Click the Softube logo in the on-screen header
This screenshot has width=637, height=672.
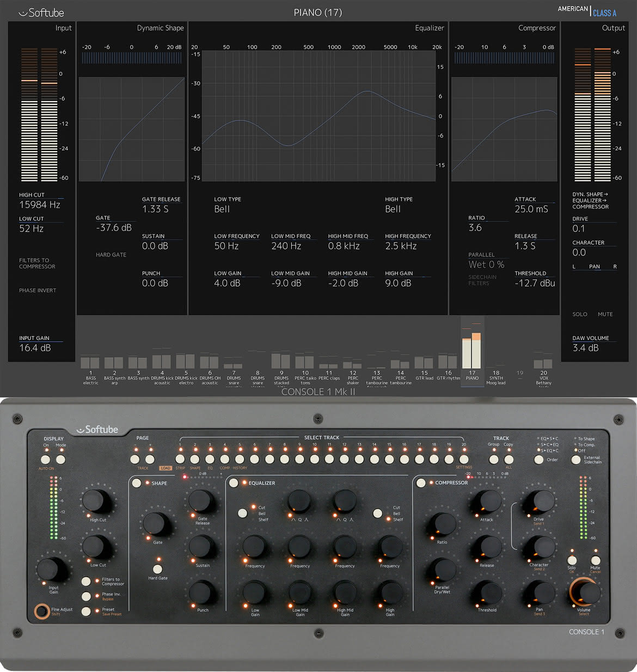41,13
